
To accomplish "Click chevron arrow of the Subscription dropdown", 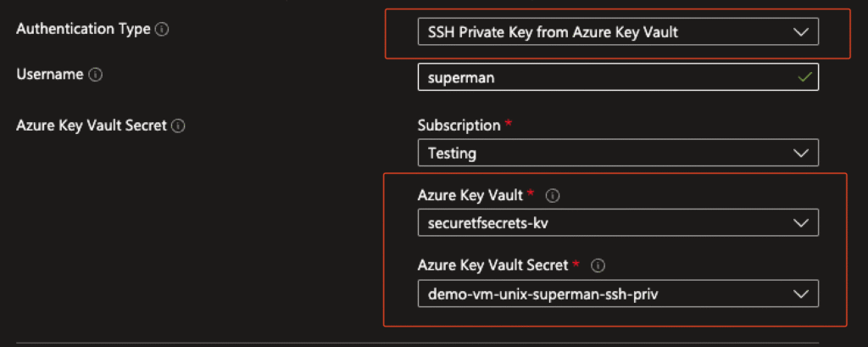I will point(800,154).
